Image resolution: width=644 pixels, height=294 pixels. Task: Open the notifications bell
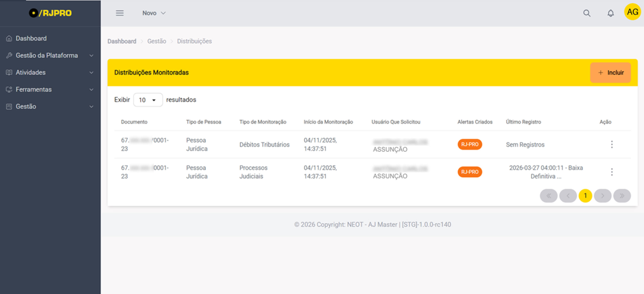pyautogui.click(x=611, y=13)
